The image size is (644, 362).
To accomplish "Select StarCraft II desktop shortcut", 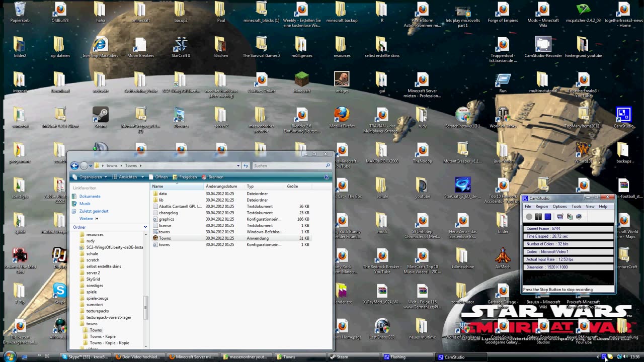I will (x=181, y=48).
